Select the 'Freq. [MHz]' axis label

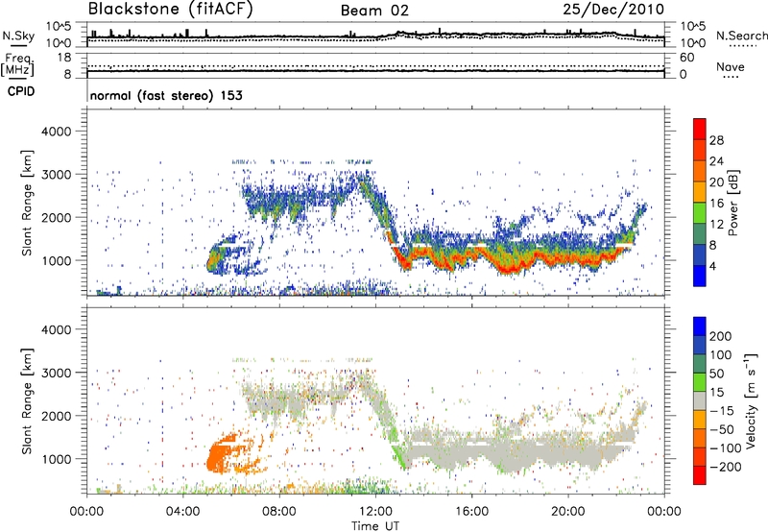tap(17, 65)
